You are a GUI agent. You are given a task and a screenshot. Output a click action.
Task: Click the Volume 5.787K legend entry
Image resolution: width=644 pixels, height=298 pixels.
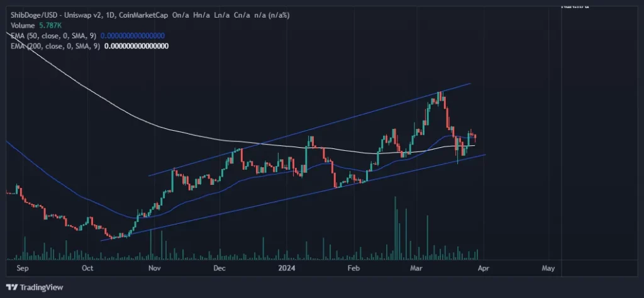coord(36,25)
